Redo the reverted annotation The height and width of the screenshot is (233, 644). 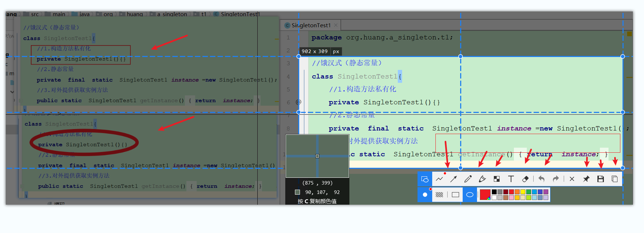556,179
